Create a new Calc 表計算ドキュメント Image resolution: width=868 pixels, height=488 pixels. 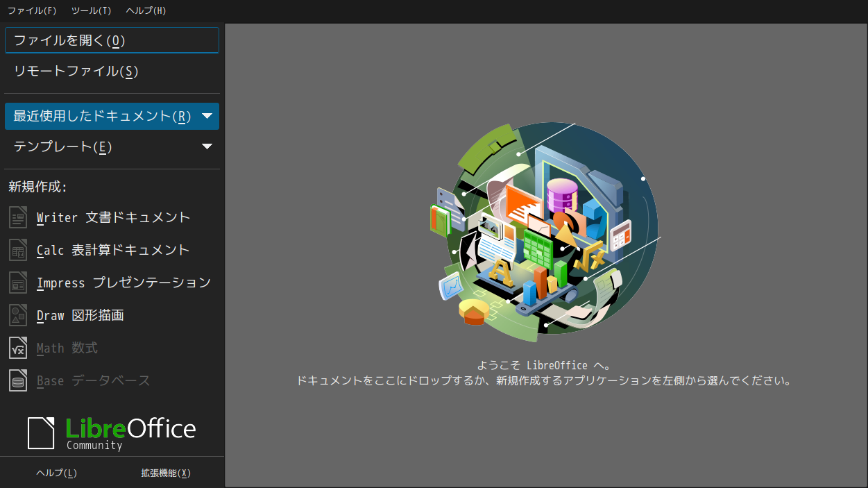112,250
